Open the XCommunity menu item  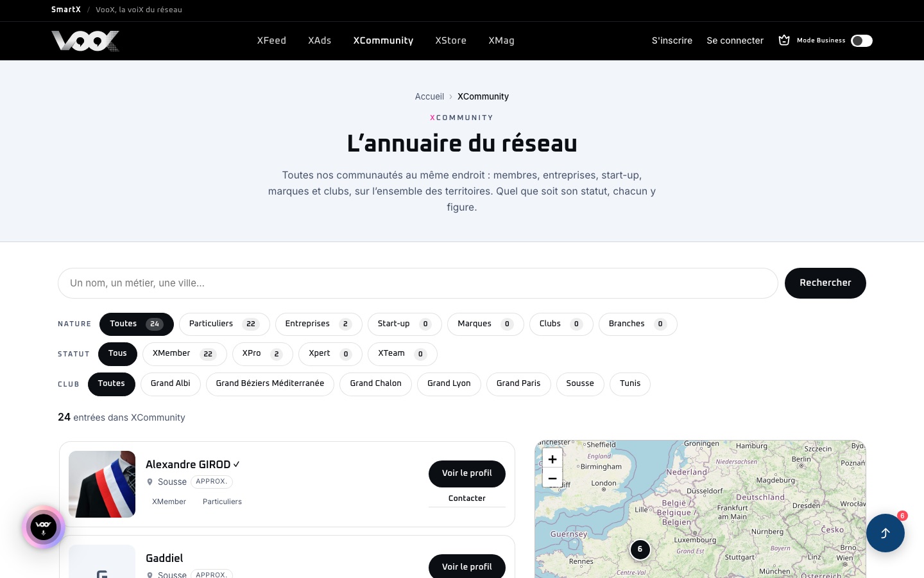[383, 40]
